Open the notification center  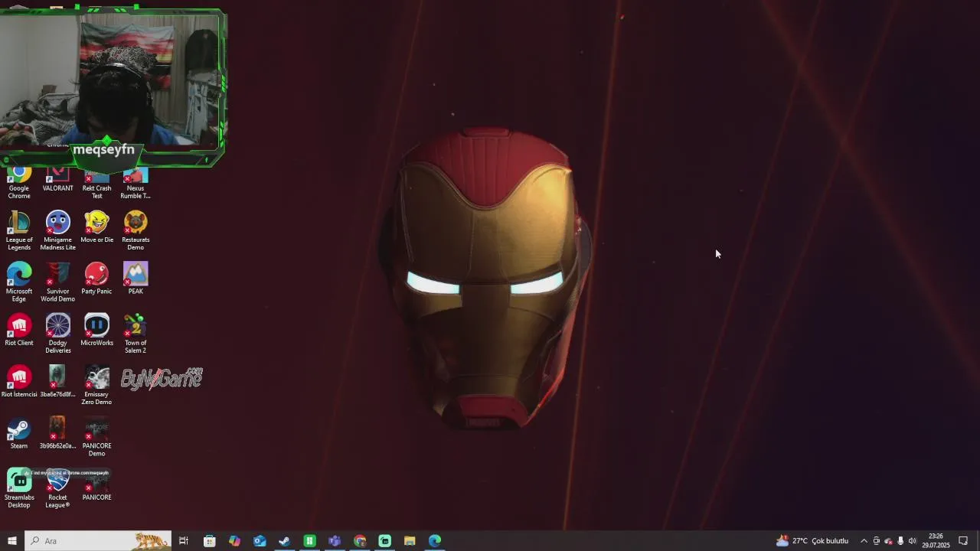964,541
